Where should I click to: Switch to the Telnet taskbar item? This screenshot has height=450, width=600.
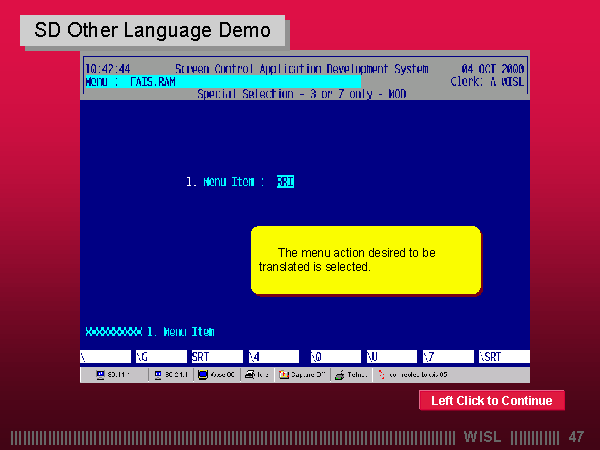[352, 375]
